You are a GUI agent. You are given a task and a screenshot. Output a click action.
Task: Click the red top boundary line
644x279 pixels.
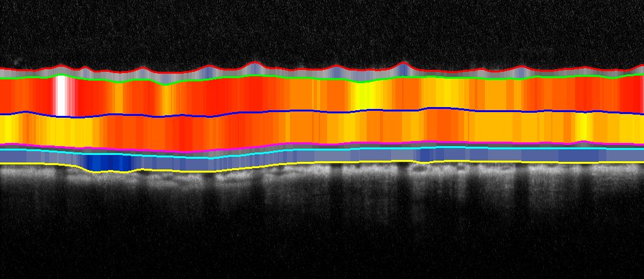click(x=322, y=68)
